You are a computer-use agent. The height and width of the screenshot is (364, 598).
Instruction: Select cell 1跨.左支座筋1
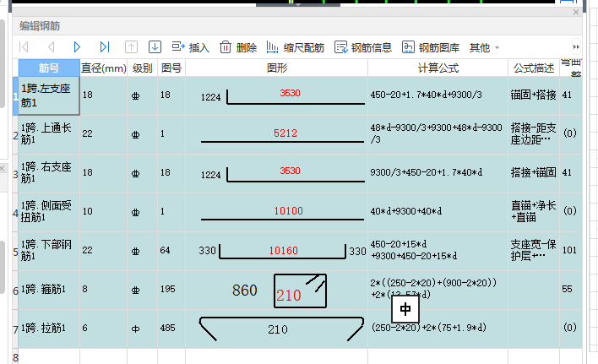pyautogui.click(x=49, y=95)
